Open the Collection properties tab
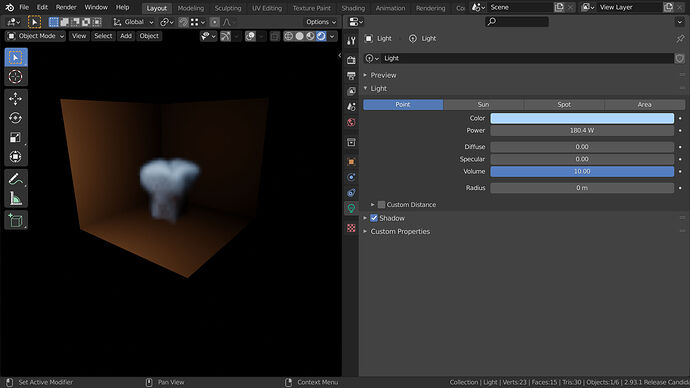690x388 pixels. 351,142
